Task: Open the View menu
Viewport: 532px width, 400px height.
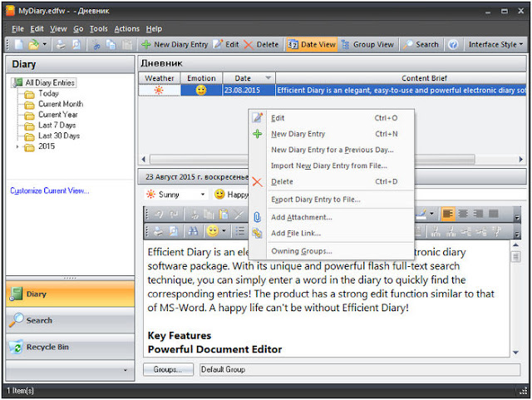Action: click(58, 29)
